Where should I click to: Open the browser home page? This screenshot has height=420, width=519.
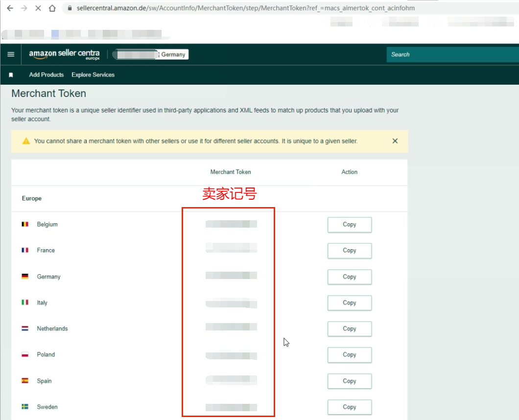point(52,8)
